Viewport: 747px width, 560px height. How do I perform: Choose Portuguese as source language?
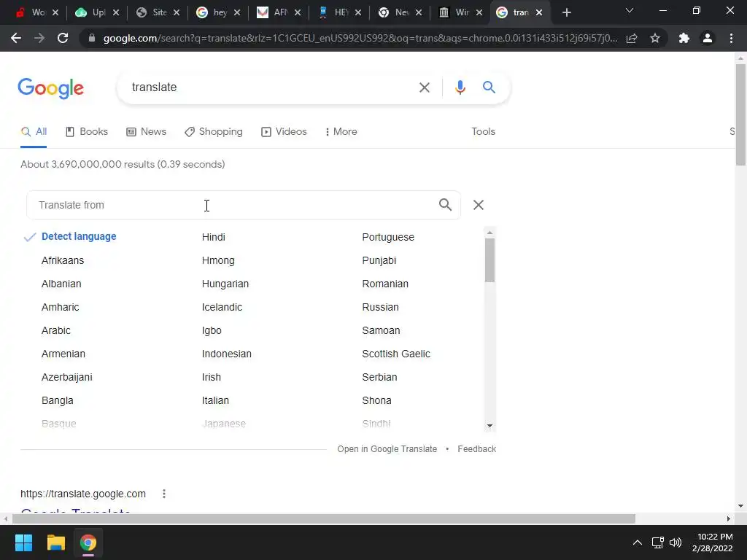[x=388, y=237]
